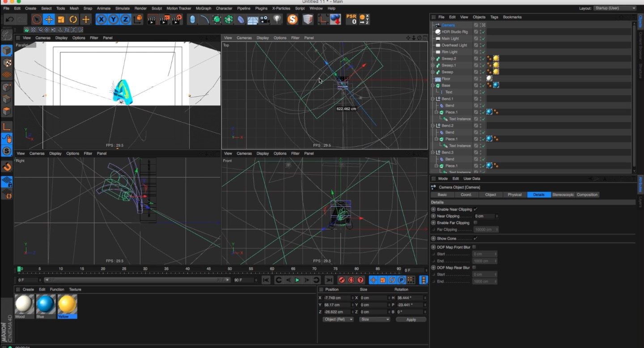This screenshot has height=348, width=644.
Task: Toggle green checkmark for Main Light
Action: point(484,38)
